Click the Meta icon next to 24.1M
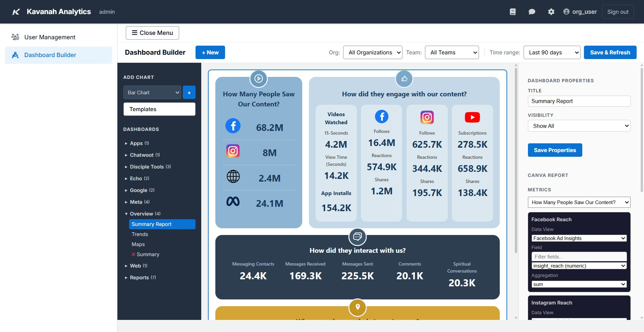 [x=233, y=201]
